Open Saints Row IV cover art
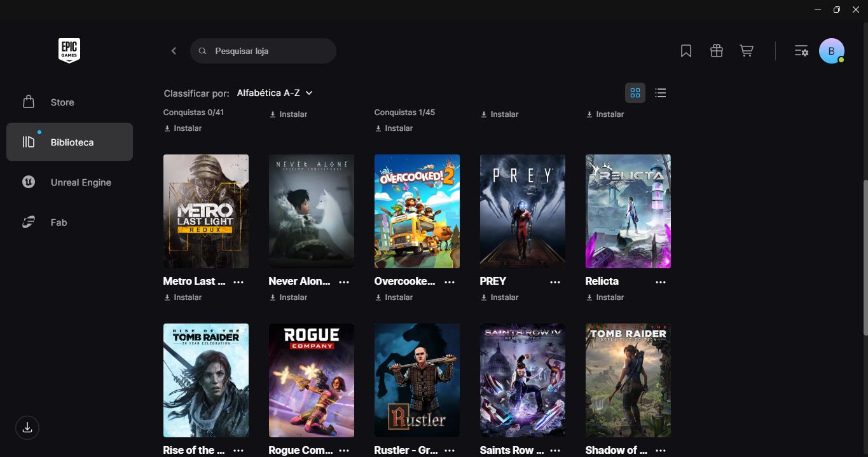This screenshot has height=457, width=868. point(523,380)
